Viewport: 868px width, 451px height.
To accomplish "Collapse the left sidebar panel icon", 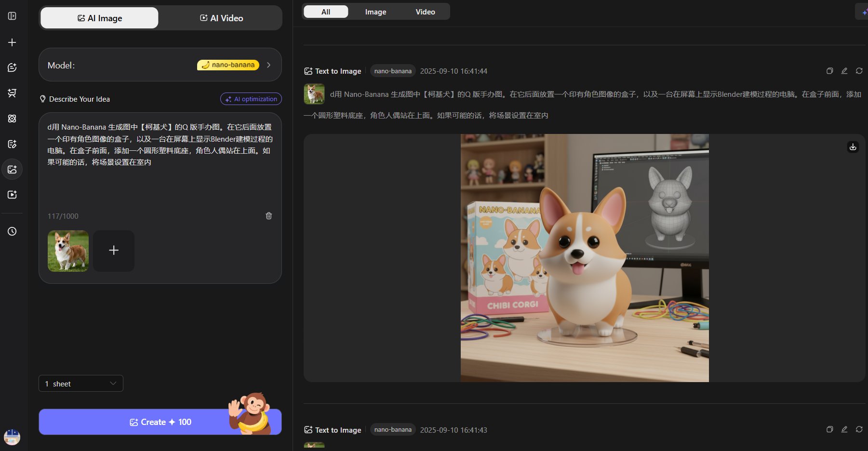I will click(12, 16).
